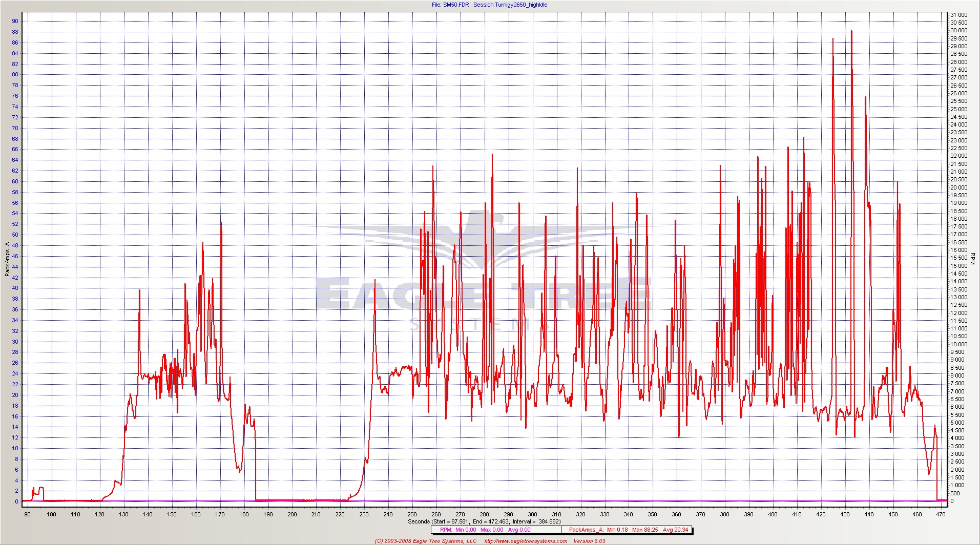Click the 30 000 label on RPM axis

click(959, 30)
